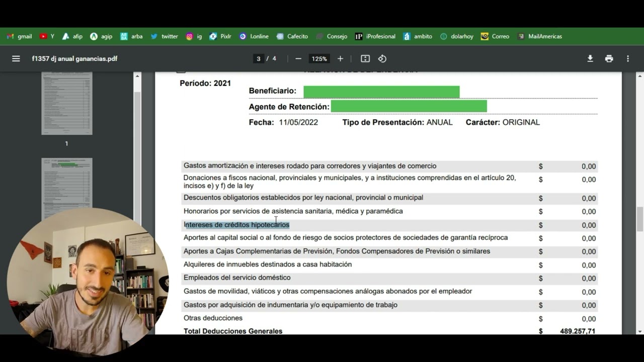
Task: Click the Donaciones a fiscos nacional row
Action: (x=389, y=182)
